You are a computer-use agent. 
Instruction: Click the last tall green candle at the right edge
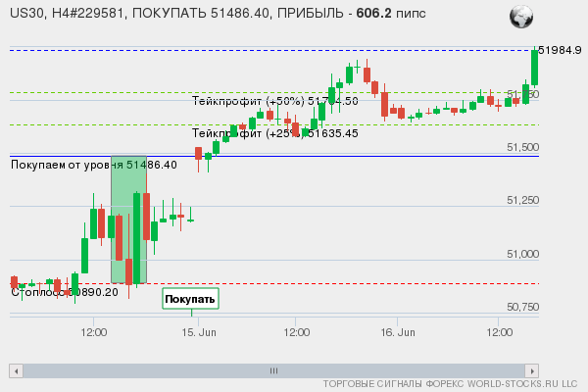tap(534, 68)
